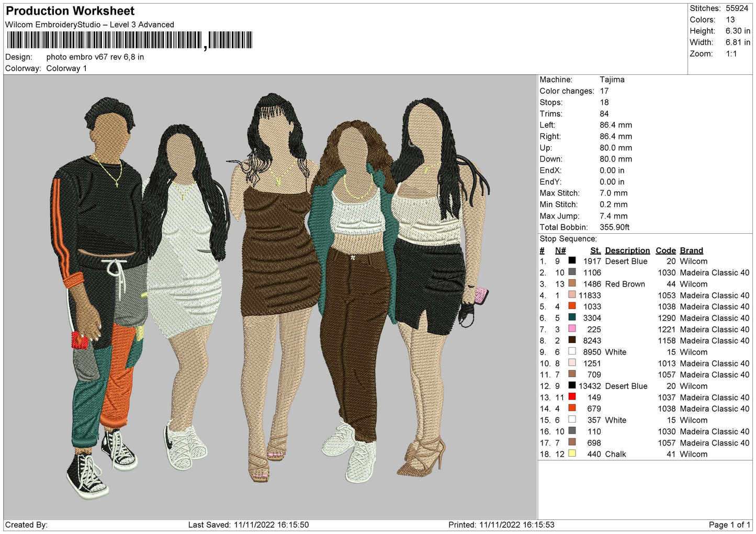Click the Stops value 18
The image size is (756, 534).
click(604, 103)
